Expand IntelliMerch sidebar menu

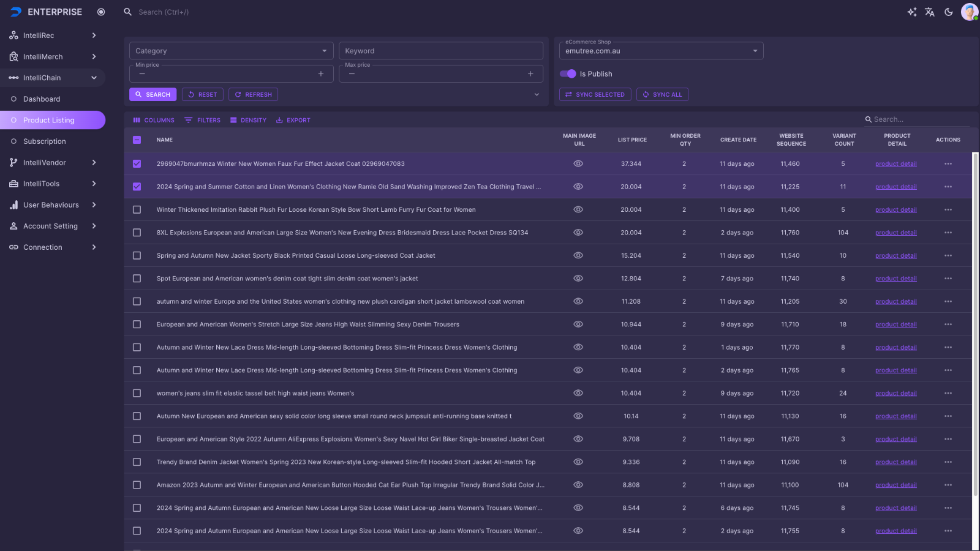coord(53,57)
